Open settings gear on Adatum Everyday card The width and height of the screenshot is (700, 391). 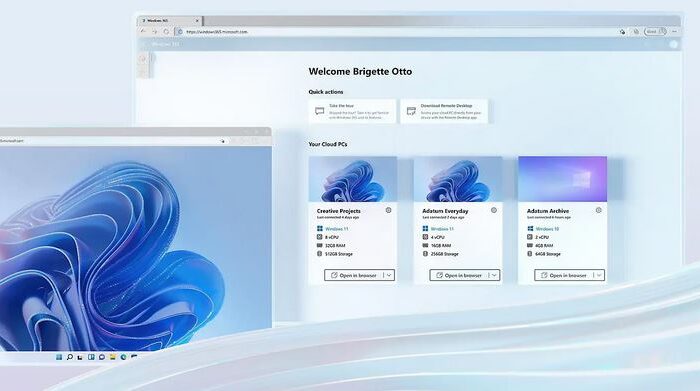coord(494,210)
